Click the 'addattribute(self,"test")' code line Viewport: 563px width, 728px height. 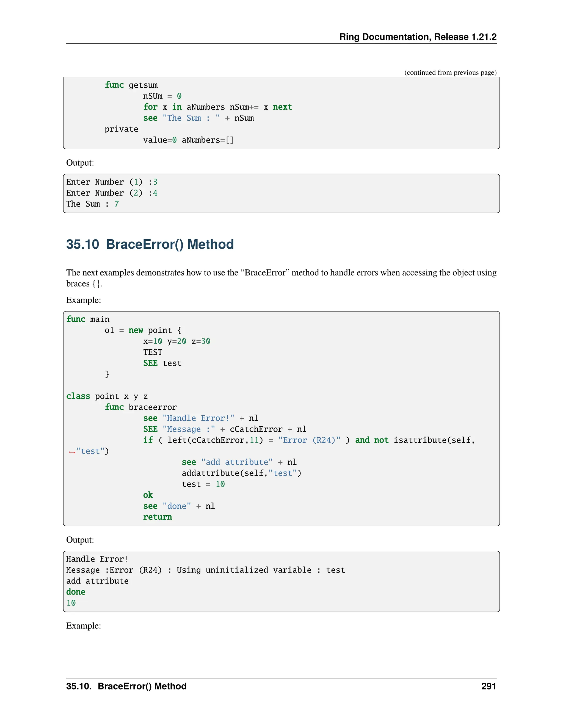(241, 473)
